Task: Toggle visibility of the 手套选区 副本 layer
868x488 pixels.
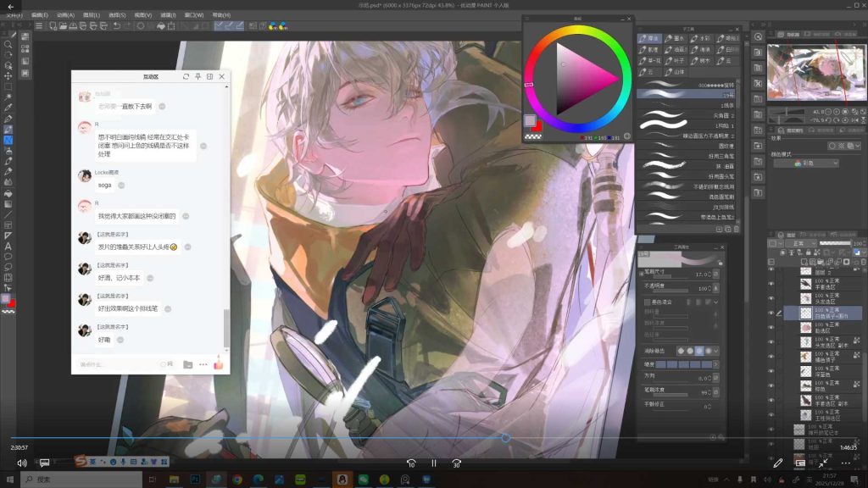Action: [771, 400]
